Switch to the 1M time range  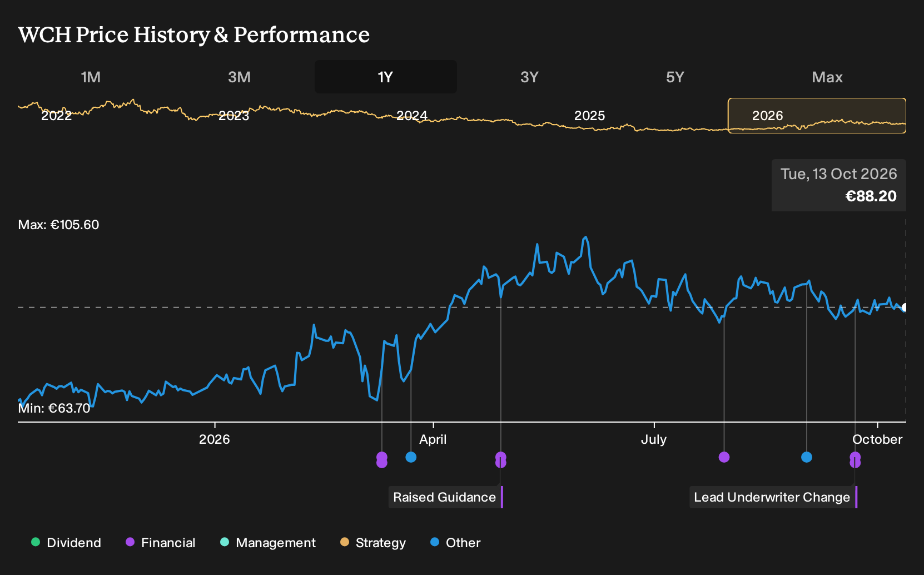pyautogui.click(x=91, y=77)
